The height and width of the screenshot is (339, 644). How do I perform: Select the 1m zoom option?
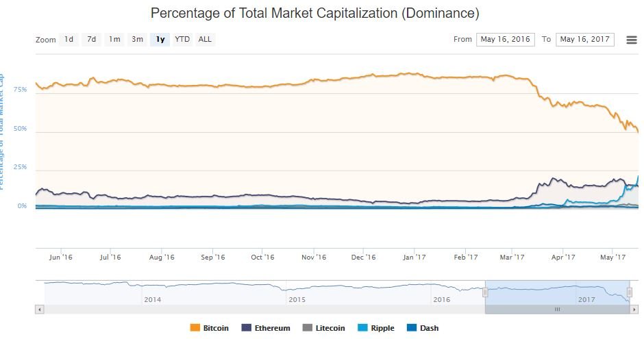tap(114, 39)
